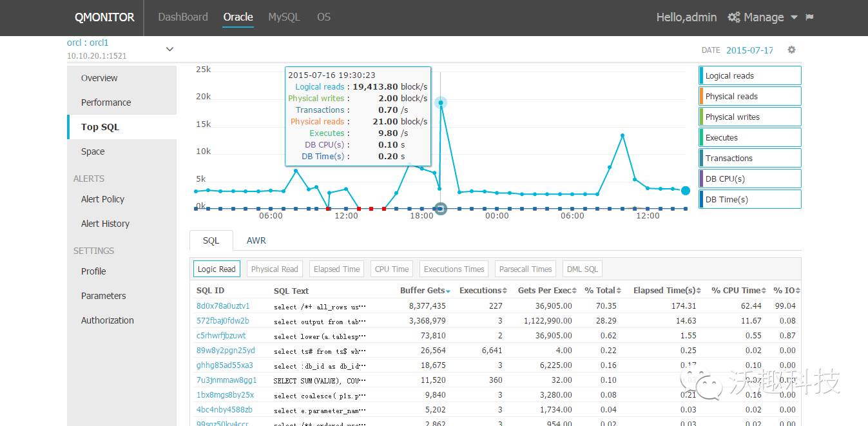Click the QMONITOR logo
Viewport: 868px width, 426px height.
[104, 17]
